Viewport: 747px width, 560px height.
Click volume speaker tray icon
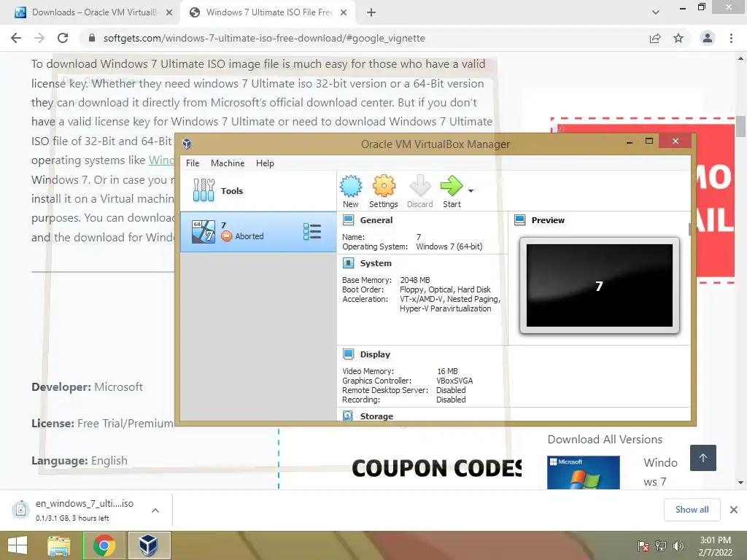tap(678, 546)
